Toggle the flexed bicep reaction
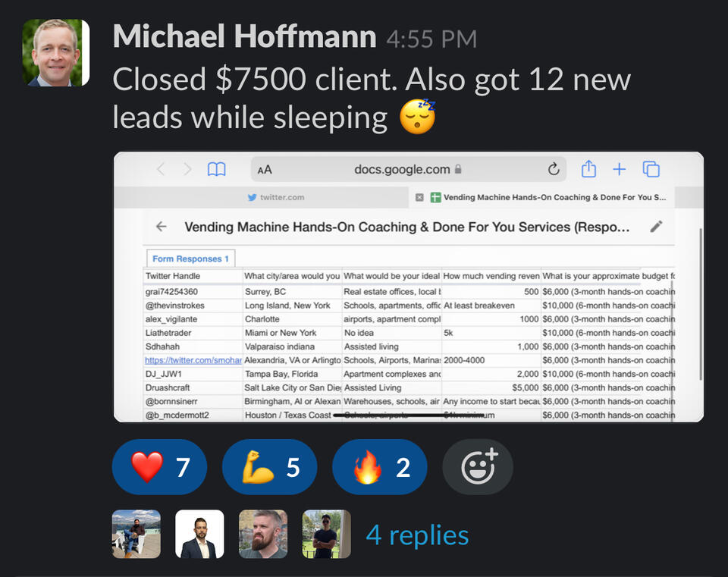Image resolution: width=728 pixels, height=577 pixels. [x=269, y=467]
